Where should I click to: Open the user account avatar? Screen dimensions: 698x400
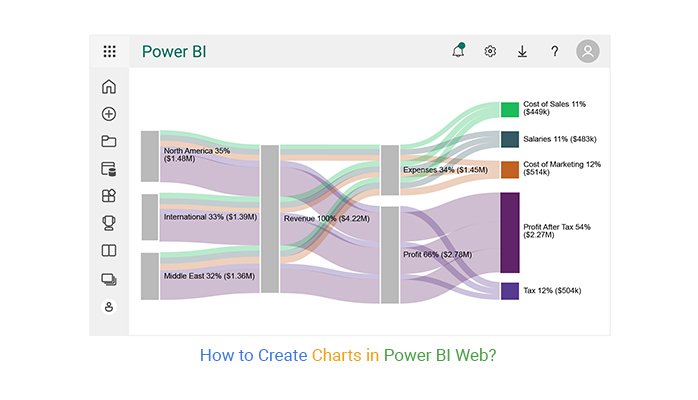(588, 51)
